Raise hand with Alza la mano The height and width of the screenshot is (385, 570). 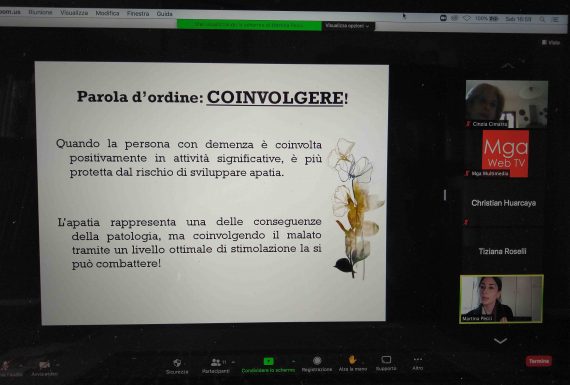pos(353,360)
